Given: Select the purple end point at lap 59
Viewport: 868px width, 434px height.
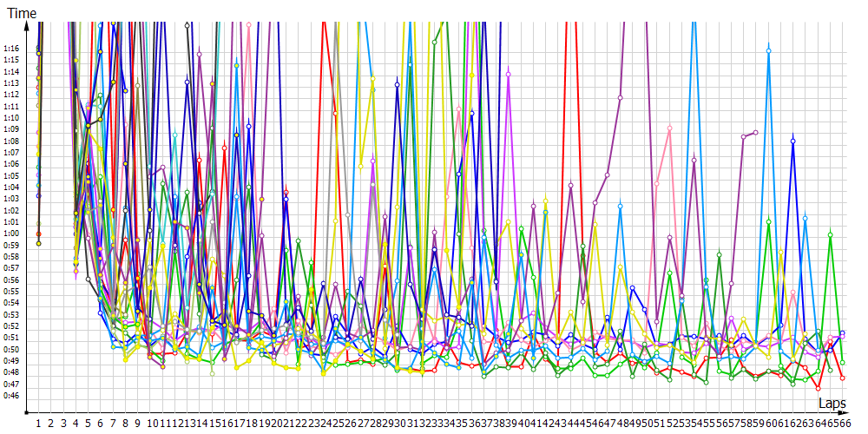Looking at the screenshot, I should [756, 132].
